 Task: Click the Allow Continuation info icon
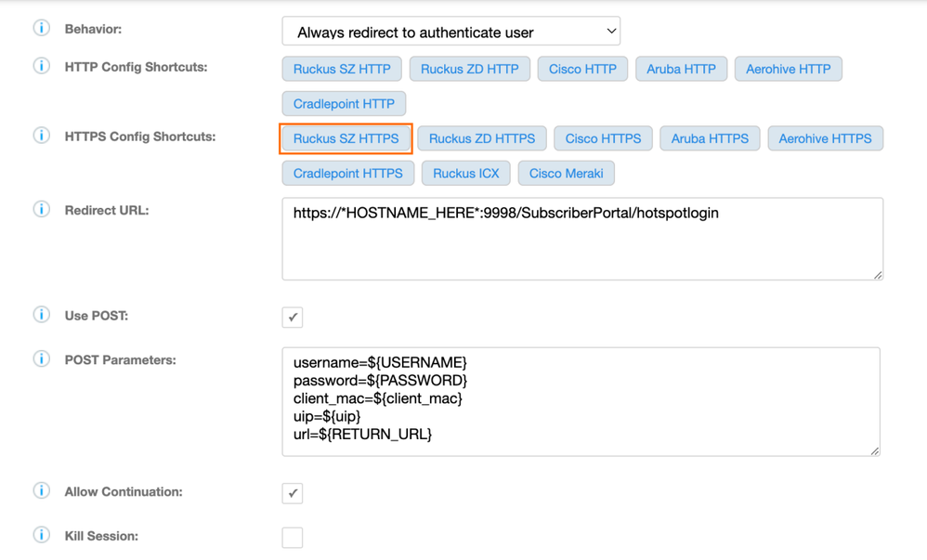point(42,491)
